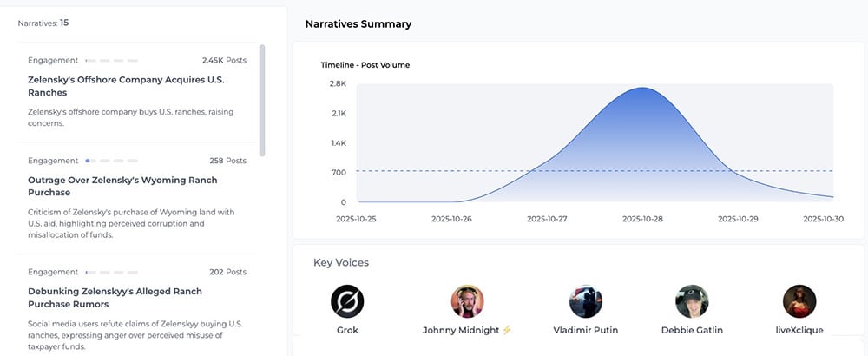The height and width of the screenshot is (356, 868).
Task: Select the Vladimir Putin avatar
Action: pos(586,301)
